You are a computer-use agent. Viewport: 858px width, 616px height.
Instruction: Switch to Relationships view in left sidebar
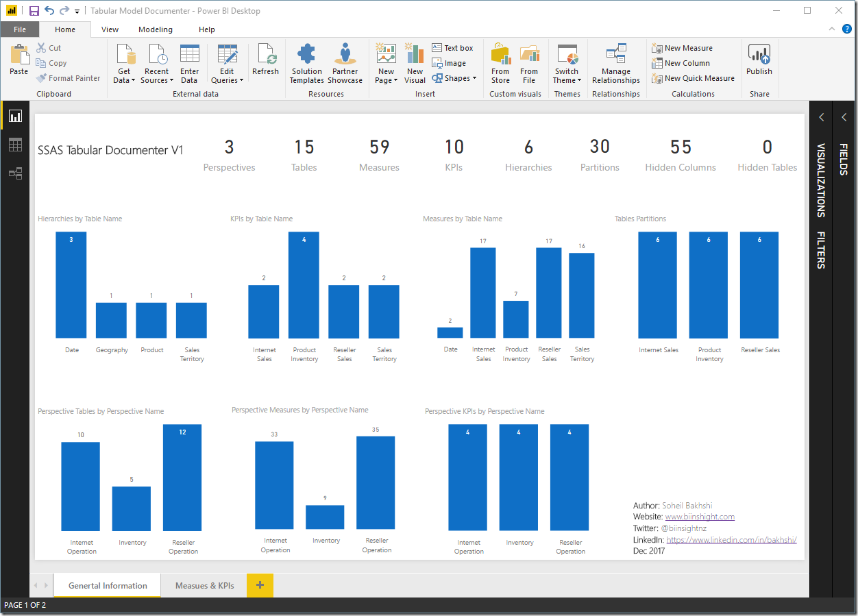click(14, 173)
